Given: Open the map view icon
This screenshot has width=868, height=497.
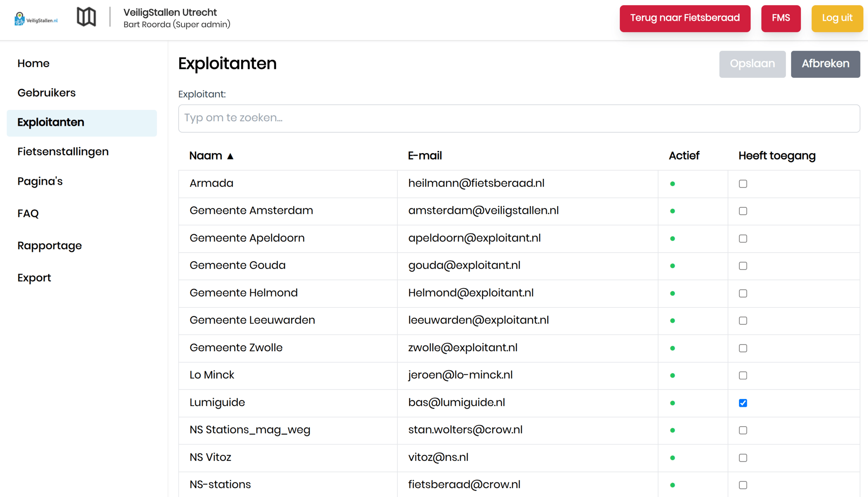Looking at the screenshot, I should [x=86, y=17].
